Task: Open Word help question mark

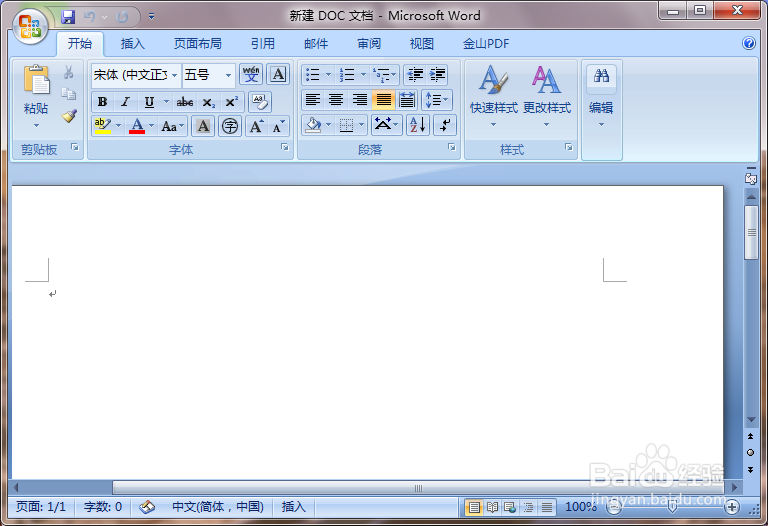Action: coord(748,43)
